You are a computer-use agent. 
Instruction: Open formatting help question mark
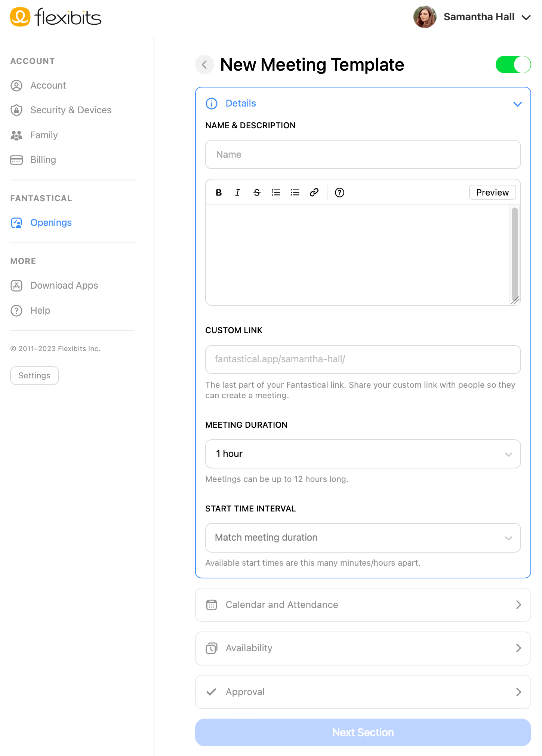click(x=339, y=193)
